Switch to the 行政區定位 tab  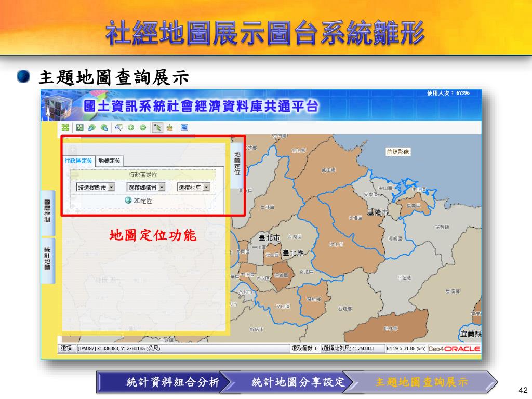79,161
